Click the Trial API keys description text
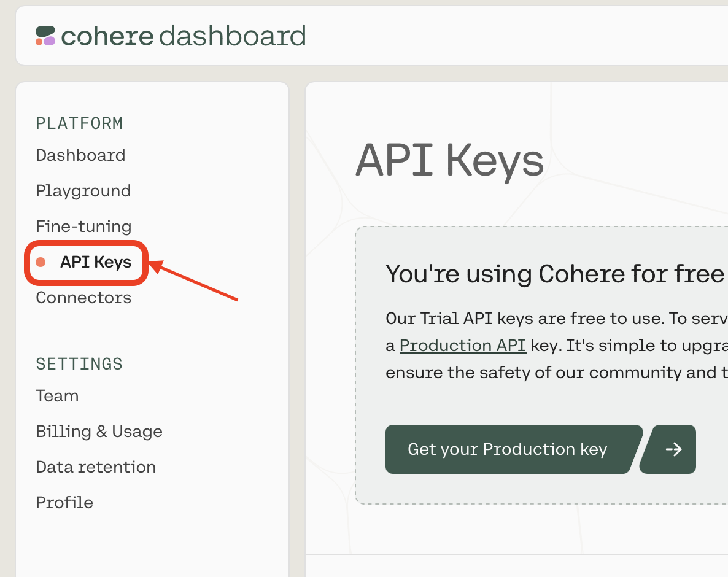This screenshot has width=728, height=577. 557,346
